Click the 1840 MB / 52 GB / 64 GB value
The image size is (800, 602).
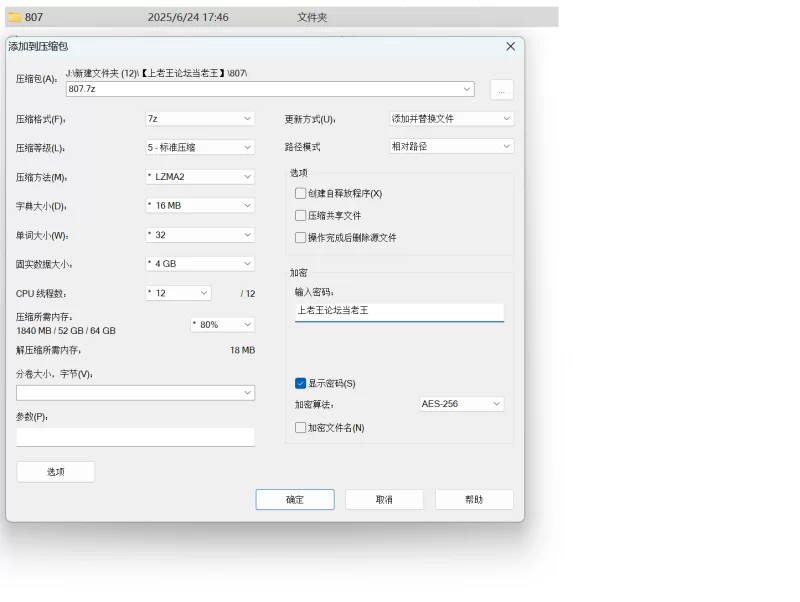[x=66, y=331]
